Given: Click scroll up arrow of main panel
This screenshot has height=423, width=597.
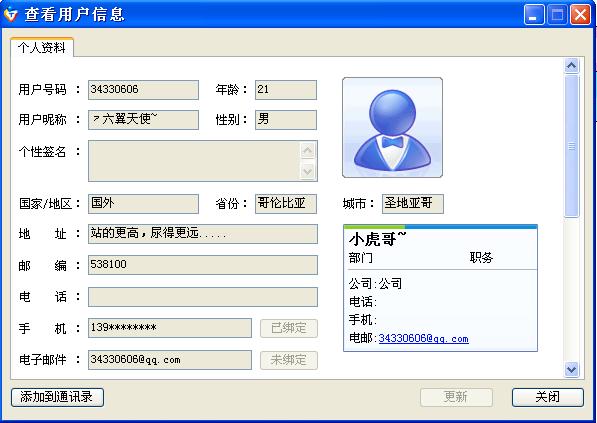Looking at the screenshot, I should [x=571, y=65].
